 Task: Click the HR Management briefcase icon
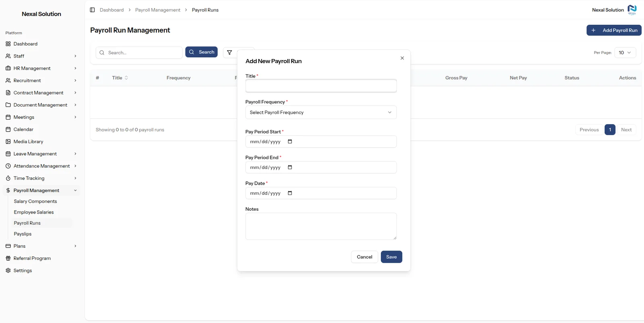8,68
